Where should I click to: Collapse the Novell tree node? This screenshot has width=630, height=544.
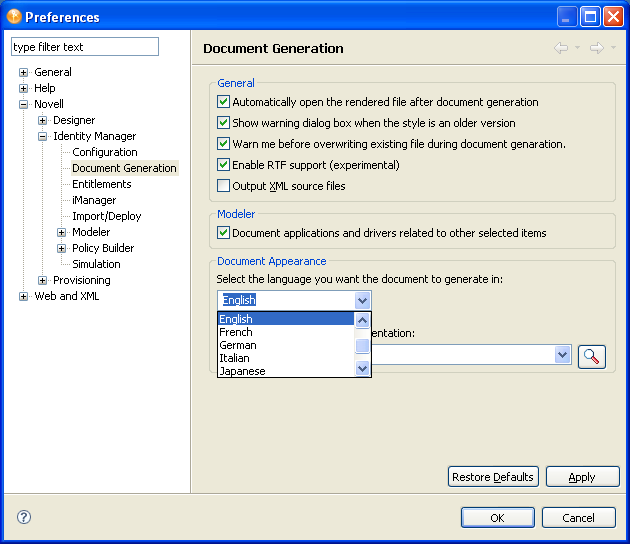pyautogui.click(x=24, y=104)
